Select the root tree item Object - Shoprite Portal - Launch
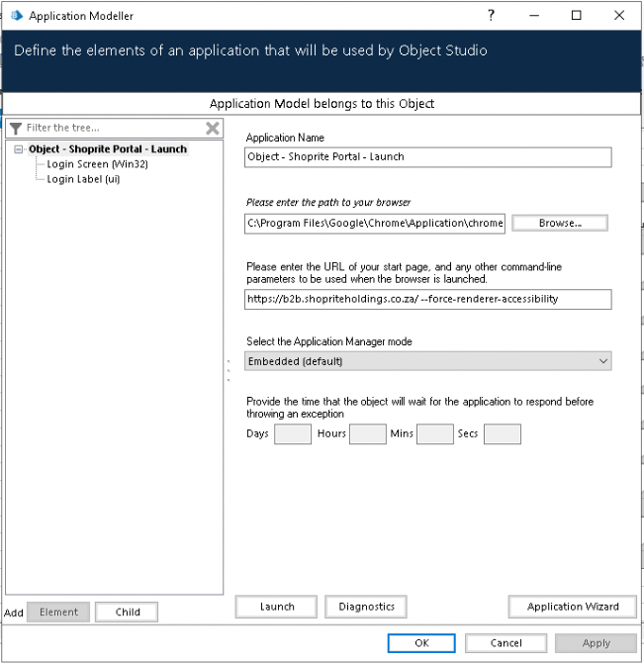 [108, 149]
